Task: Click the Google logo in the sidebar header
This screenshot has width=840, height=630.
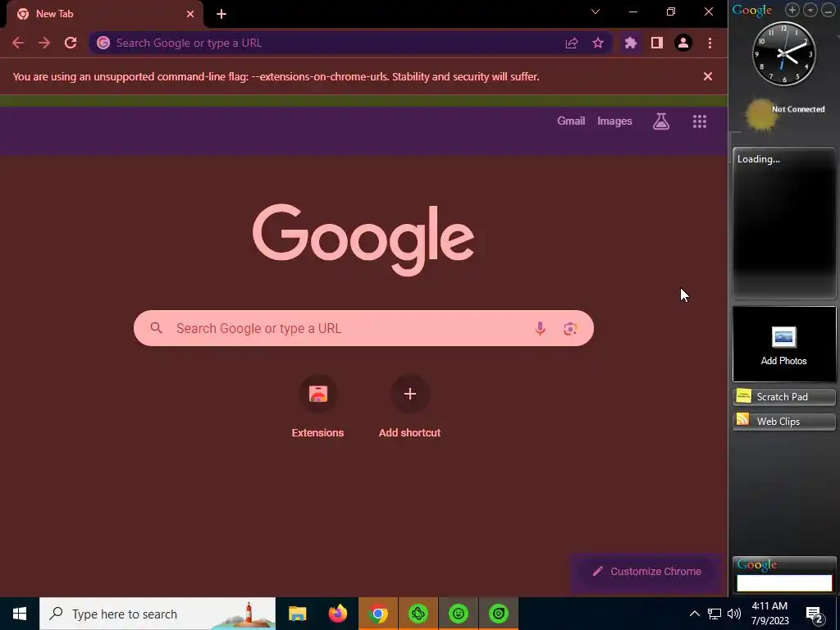Action: tap(751, 10)
